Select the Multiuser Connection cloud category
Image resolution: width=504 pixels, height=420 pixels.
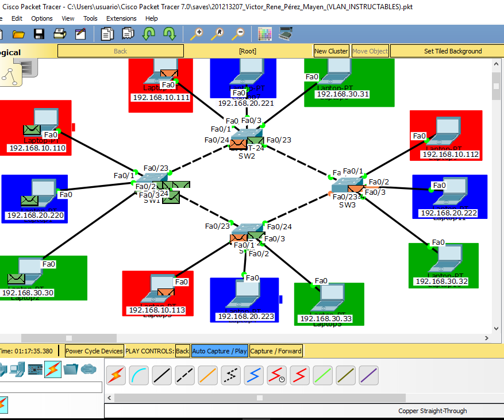pyautogui.click(x=89, y=369)
